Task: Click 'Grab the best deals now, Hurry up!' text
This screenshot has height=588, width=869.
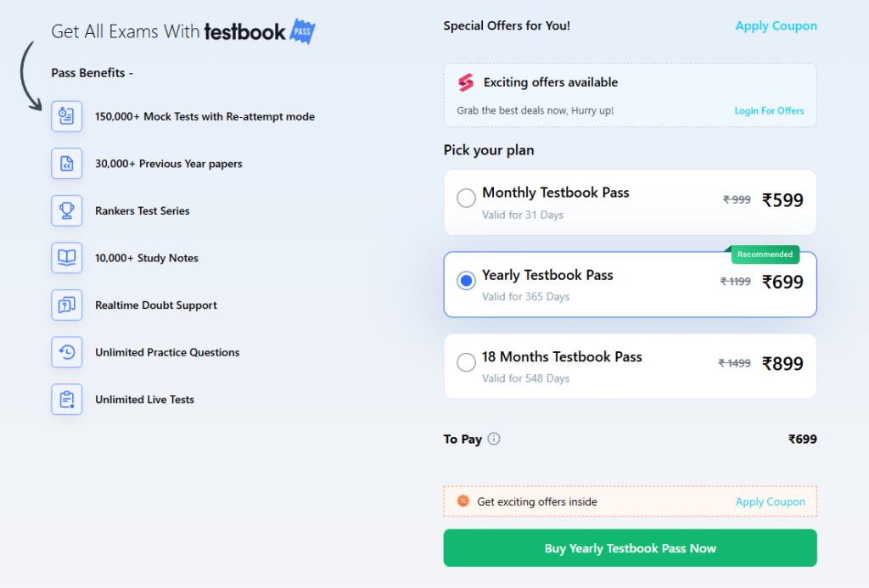Action: 535,110
